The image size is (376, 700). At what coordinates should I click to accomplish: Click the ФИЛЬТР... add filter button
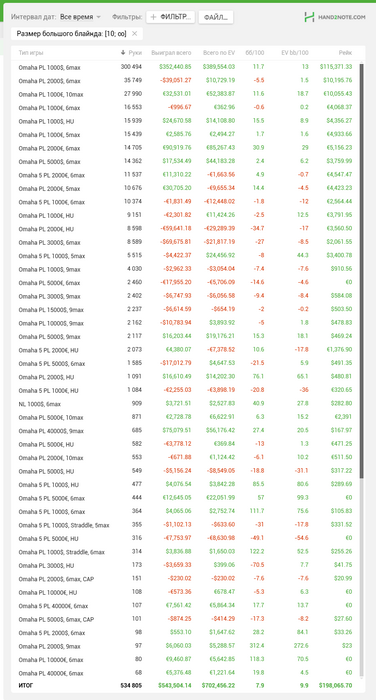(170, 17)
